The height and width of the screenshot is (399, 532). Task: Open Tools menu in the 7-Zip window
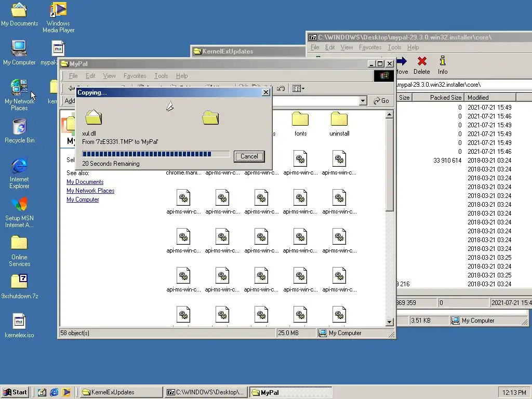pyautogui.click(x=394, y=47)
